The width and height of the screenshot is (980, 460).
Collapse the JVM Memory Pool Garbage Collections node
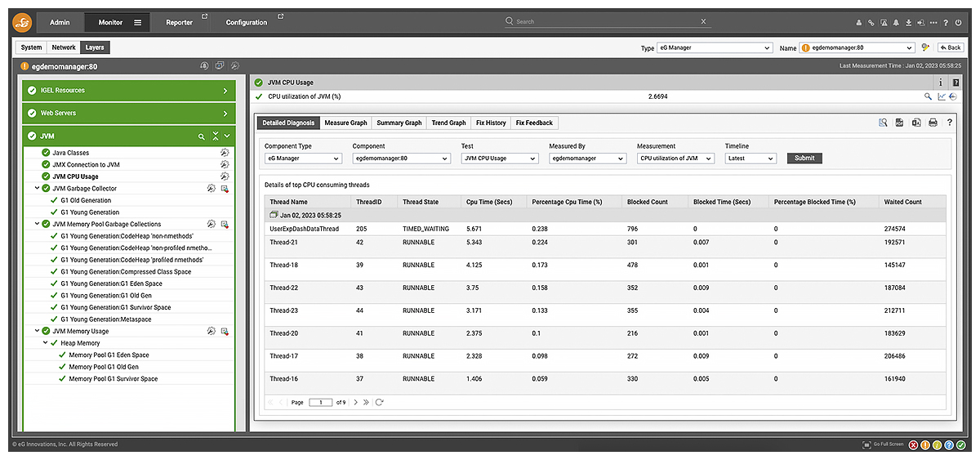pos(36,224)
